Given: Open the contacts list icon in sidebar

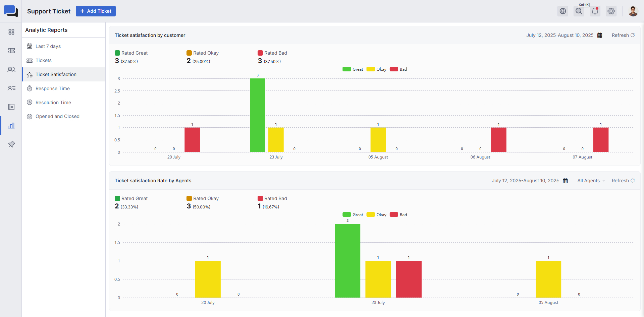Looking at the screenshot, I should pos(11,88).
